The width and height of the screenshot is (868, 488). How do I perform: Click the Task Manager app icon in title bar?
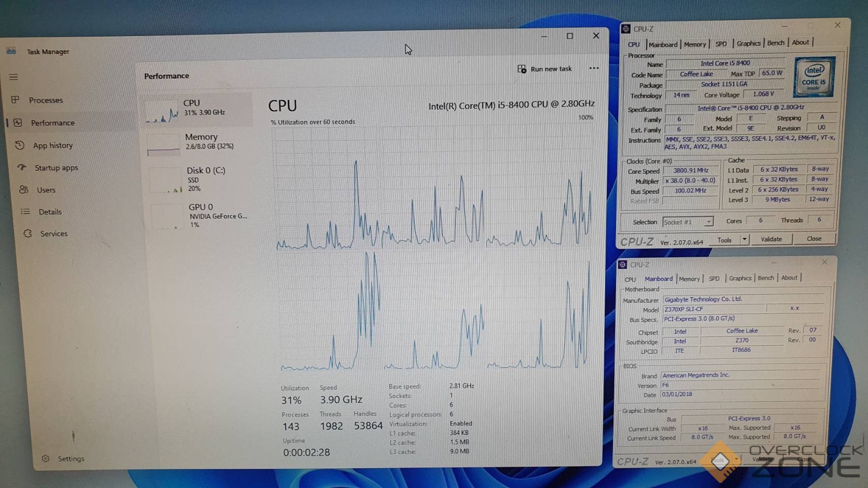pyautogui.click(x=11, y=51)
